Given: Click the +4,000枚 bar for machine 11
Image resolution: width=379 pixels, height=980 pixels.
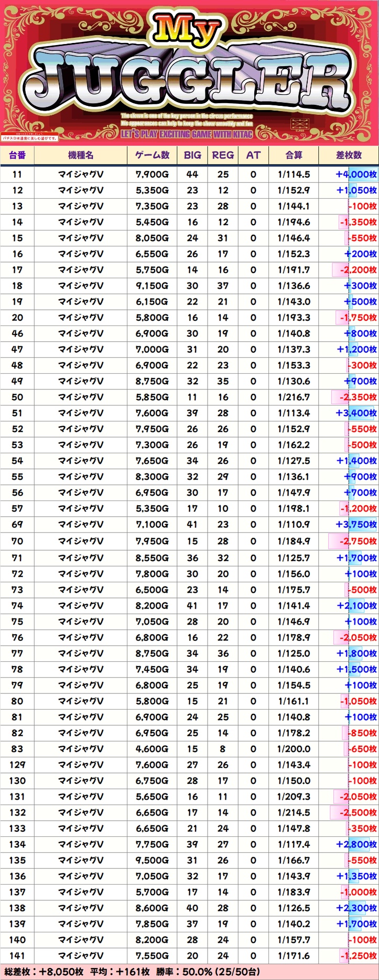Looking at the screenshot, I should pyautogui.click(x=356, y=175).
